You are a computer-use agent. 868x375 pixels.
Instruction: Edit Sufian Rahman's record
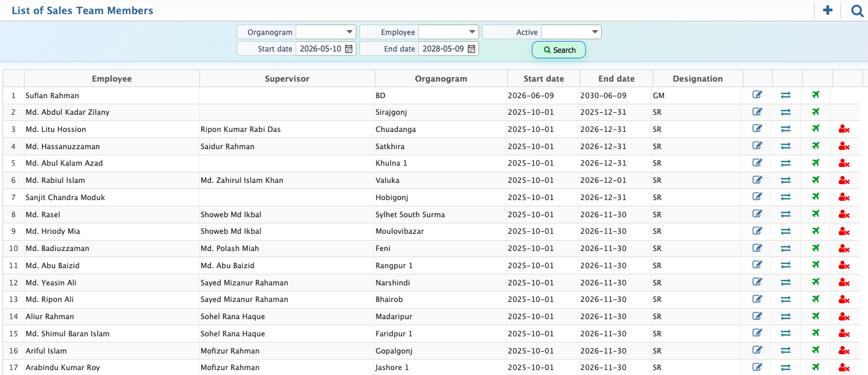click(x=758, y=95)
